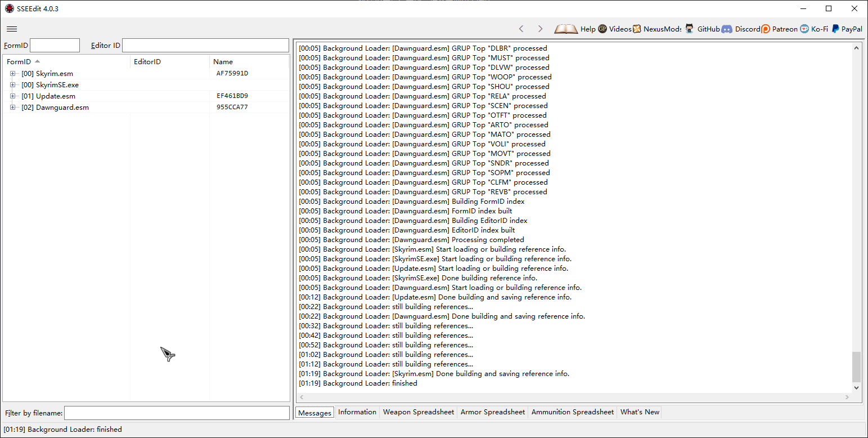This screenshot has width=868, height=438.
Task: Switch to the Information tab
Action: [357, 412]
